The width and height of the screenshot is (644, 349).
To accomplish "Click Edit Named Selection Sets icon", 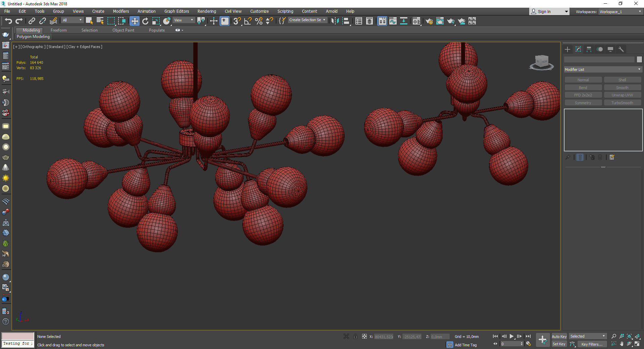I will coord(282,21).
